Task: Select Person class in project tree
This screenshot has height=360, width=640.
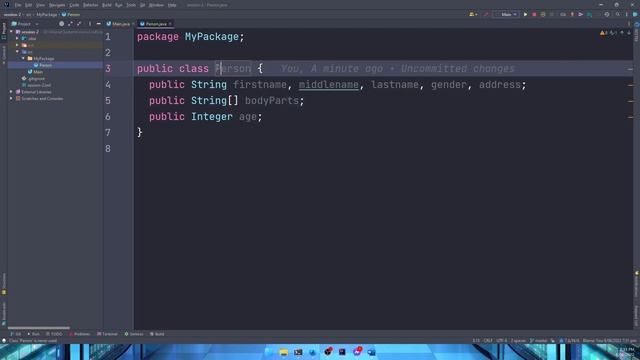Action: (45, 65)
